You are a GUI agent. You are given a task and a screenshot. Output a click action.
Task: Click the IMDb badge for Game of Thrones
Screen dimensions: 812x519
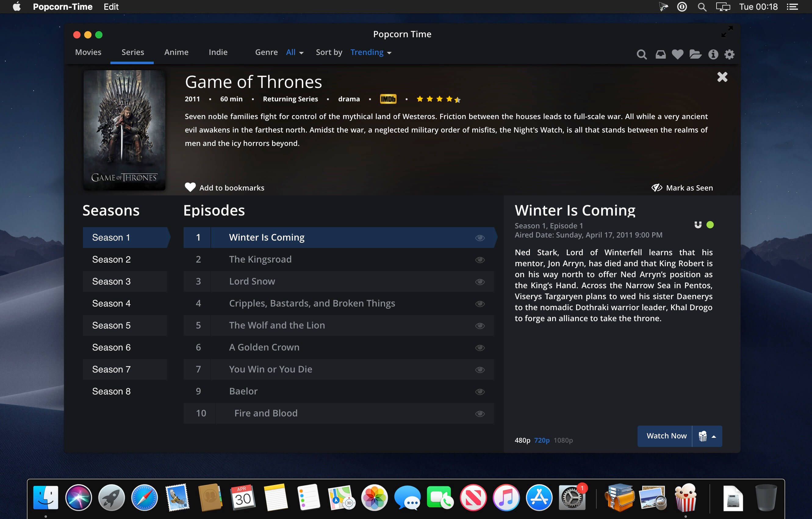point(388,99)
